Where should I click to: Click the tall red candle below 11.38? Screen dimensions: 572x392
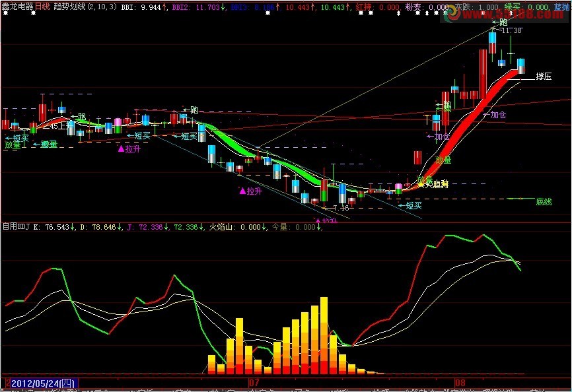tap(483, 74)
